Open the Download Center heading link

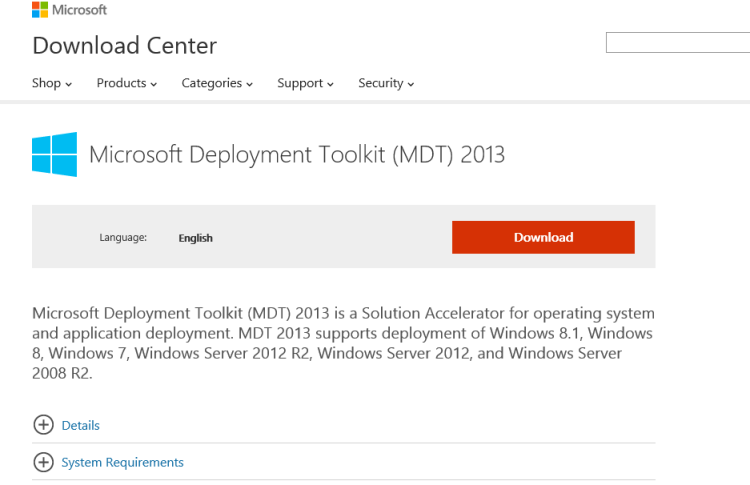(x=124, y=45)
